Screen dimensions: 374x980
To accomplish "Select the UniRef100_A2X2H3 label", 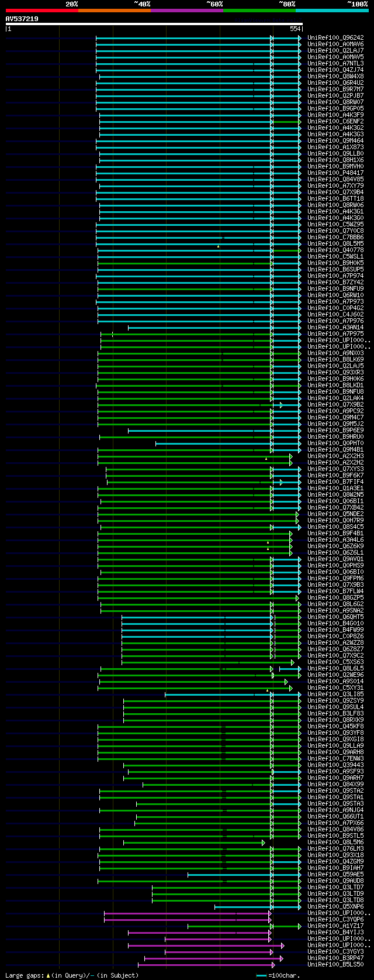I will click(335, 456).
